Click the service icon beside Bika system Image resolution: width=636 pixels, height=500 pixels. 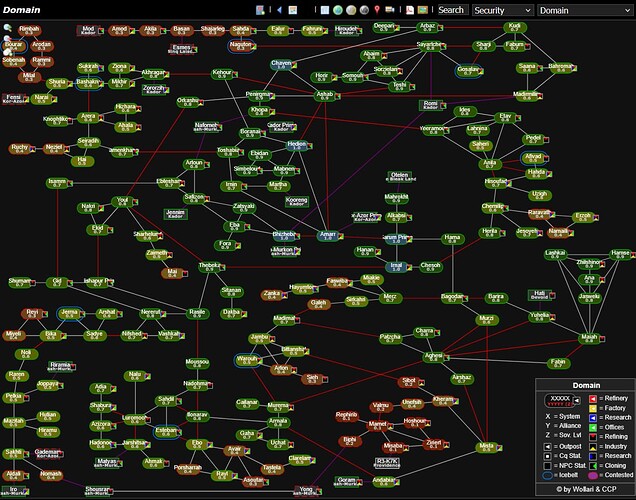(64, 336)
